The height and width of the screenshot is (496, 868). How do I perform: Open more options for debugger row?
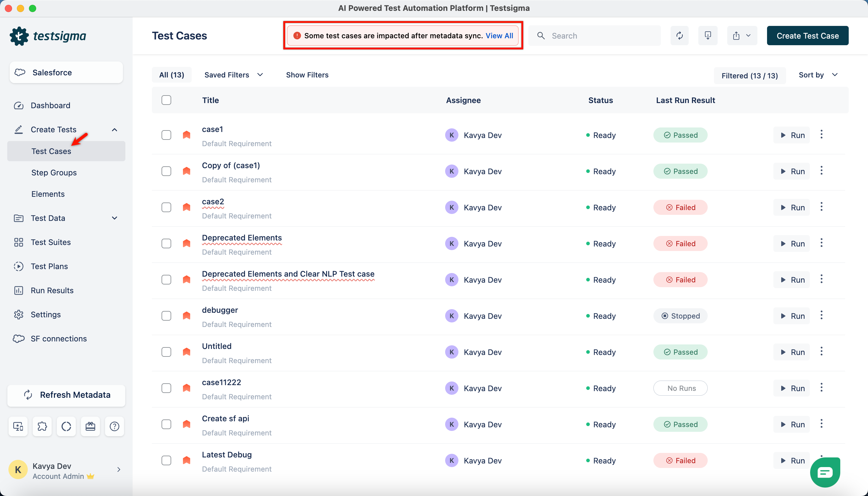[821, 315]
